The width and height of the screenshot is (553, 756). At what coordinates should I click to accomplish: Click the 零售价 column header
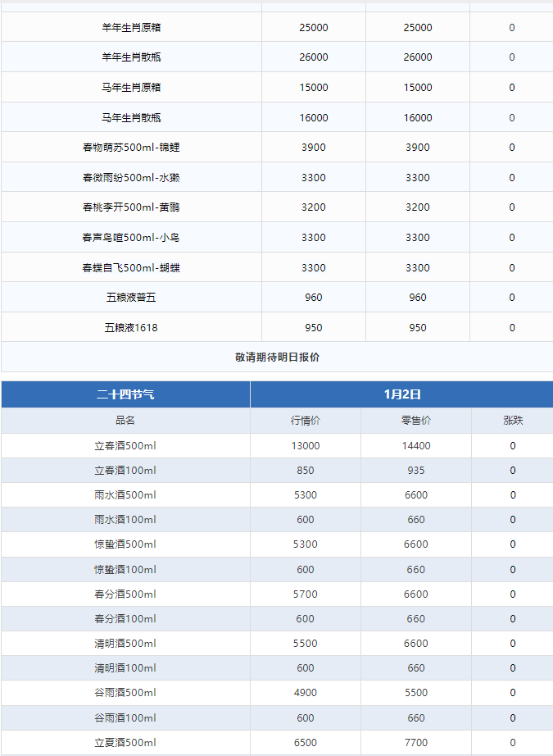click(416, 421)
